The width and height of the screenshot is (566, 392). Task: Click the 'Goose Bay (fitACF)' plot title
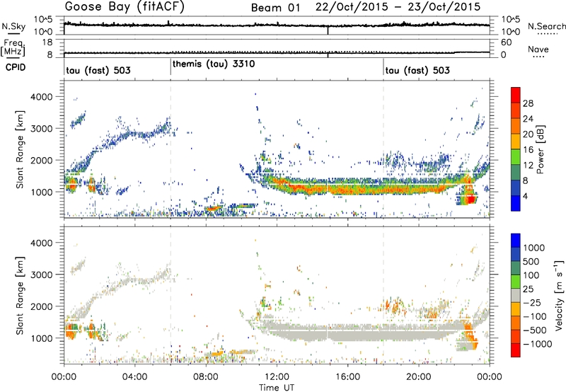click(x=125, y=7)
